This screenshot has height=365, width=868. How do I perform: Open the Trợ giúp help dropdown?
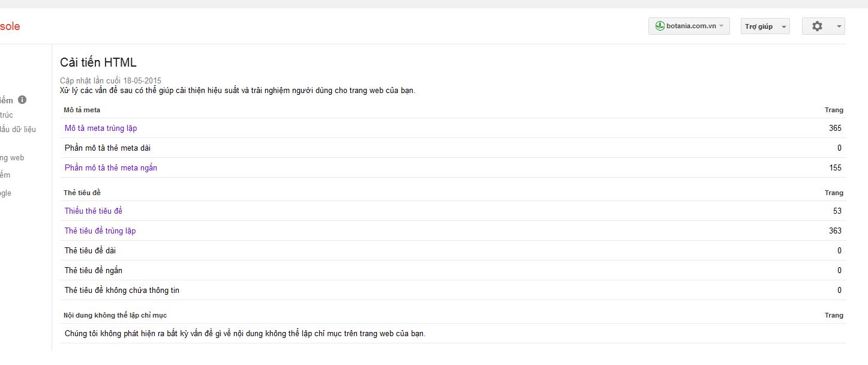tap(765, 26)
